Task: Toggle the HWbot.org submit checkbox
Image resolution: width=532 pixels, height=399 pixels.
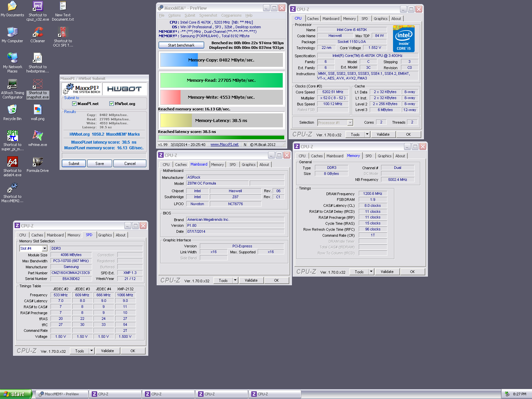Action: [112, 104]
